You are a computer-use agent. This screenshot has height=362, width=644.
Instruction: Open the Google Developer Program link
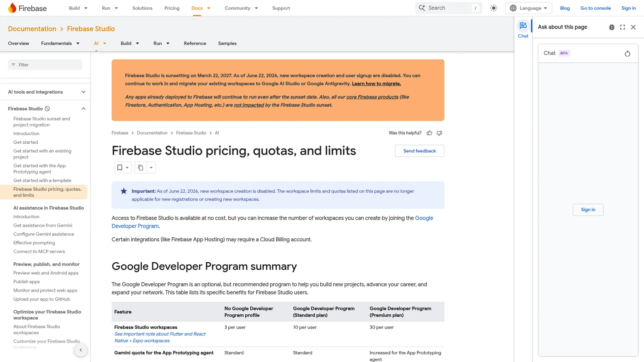(x=424, y=218)
